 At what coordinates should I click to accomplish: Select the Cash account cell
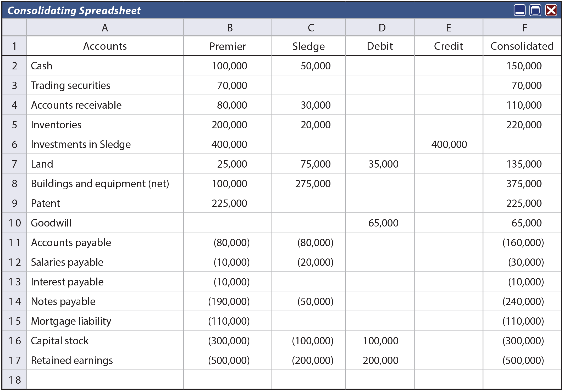[x=105, y=65]
